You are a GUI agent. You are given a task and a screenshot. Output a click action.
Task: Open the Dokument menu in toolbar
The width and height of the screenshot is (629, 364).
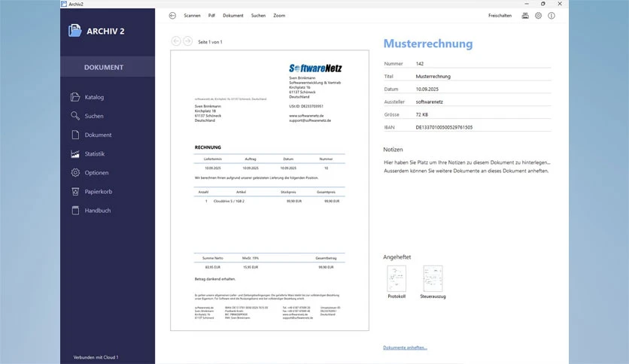(233, 16)
